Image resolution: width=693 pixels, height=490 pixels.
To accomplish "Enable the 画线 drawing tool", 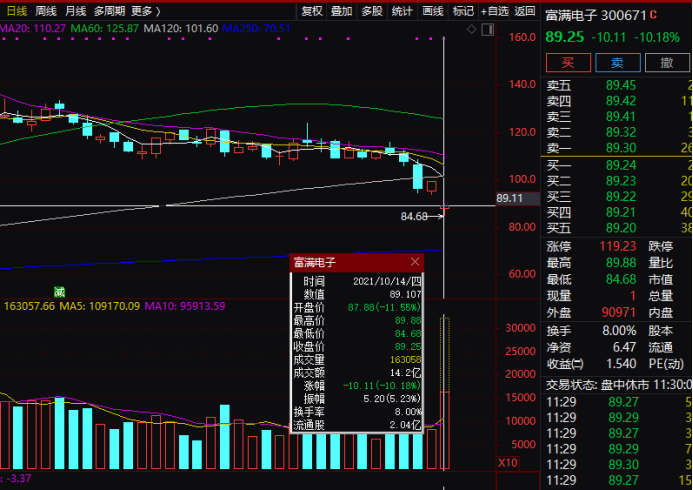I will click(x=432, y=11).
